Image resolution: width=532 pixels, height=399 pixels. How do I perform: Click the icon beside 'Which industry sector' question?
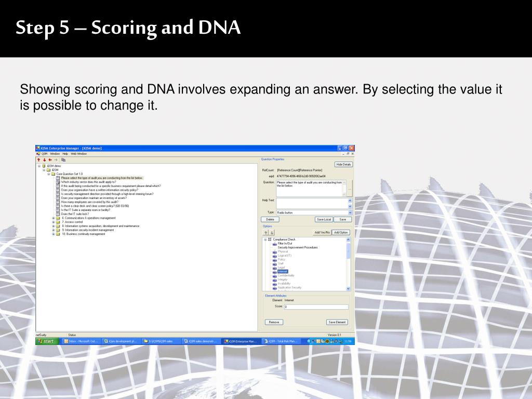pyautogui.click(x=58, y=182)
